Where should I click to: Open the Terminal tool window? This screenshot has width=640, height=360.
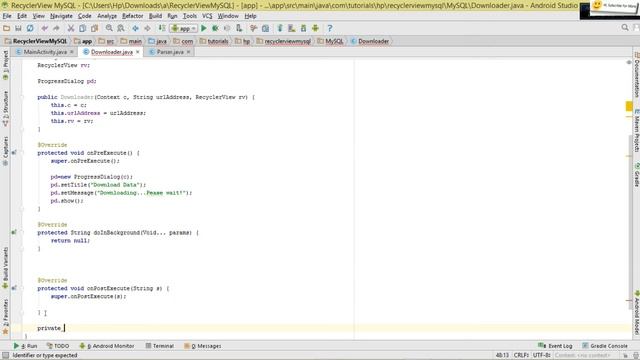[160, 346]
